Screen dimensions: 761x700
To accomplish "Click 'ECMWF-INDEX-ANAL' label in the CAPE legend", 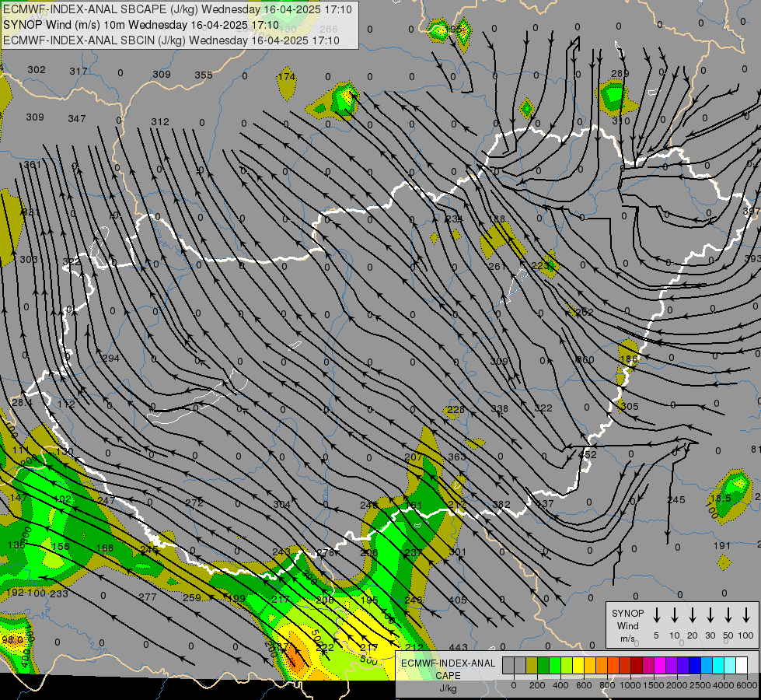I will [x=448, y=663].
